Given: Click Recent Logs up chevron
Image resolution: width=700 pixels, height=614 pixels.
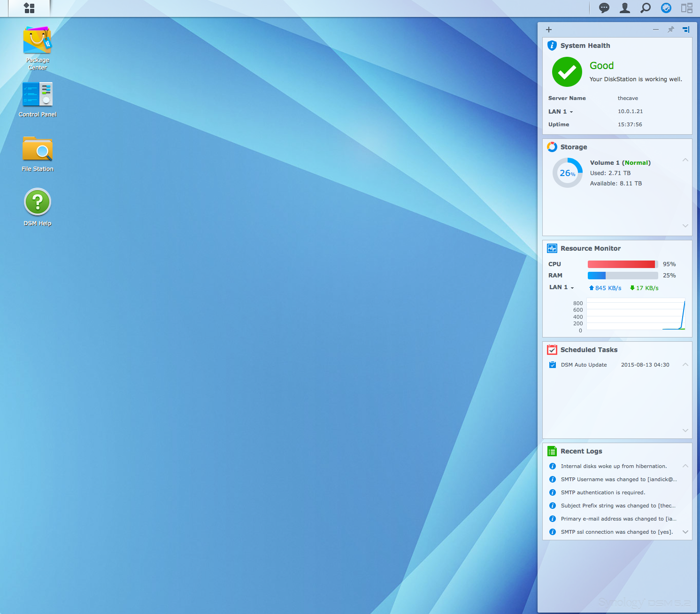Looking at the screenshot, I should [x=685, y=466].
